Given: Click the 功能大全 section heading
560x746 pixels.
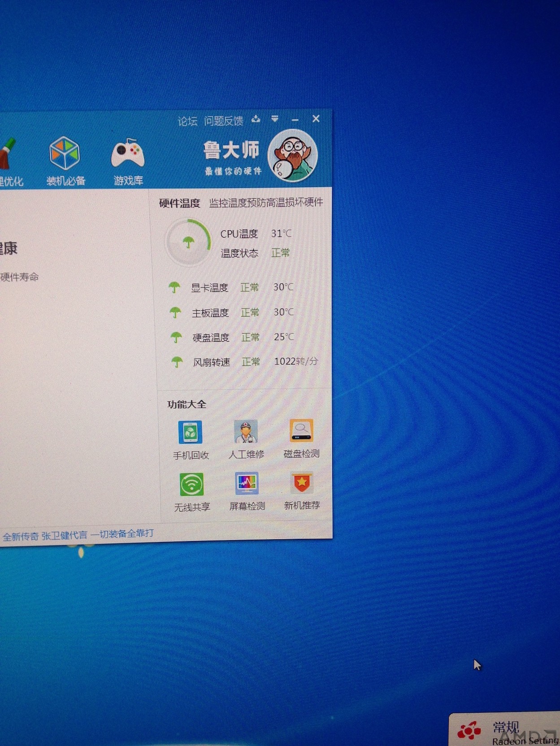Looking at the screenshot, I should [x=187, y=404].
